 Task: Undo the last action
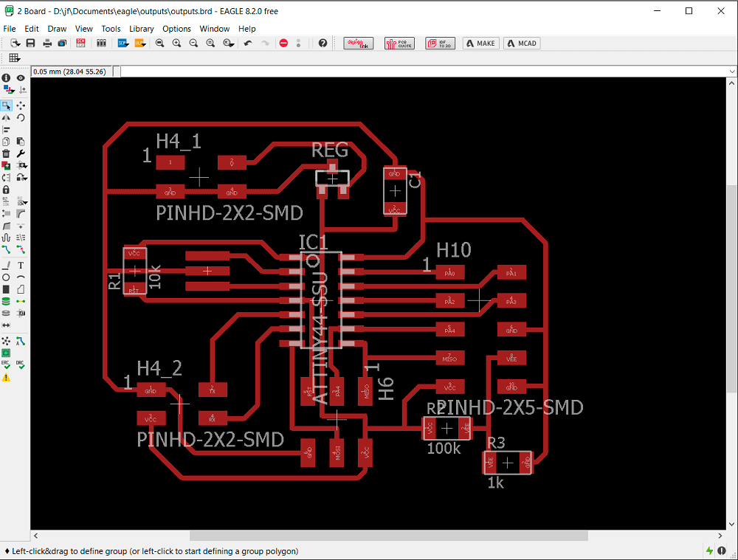pos(248,44)
